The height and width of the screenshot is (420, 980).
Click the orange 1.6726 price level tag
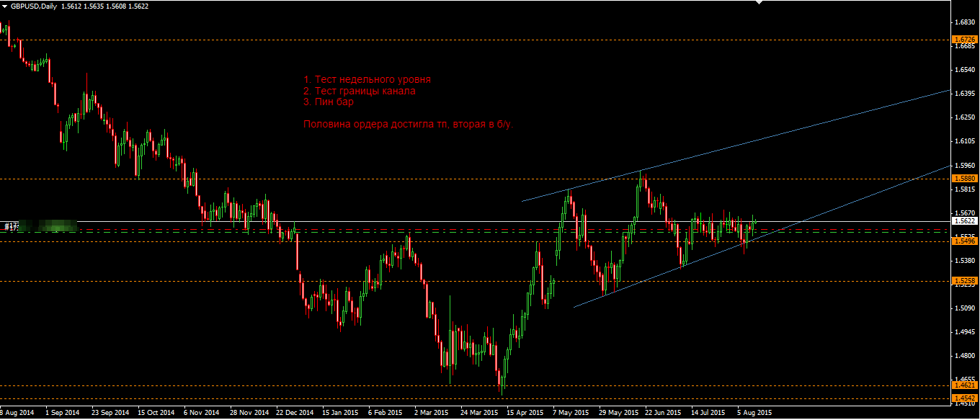(964, 40)
